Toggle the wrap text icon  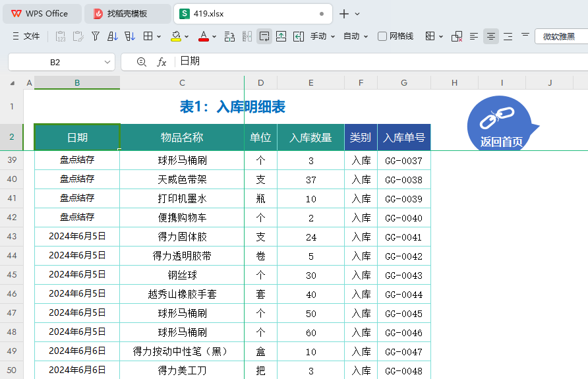(264, 36)
